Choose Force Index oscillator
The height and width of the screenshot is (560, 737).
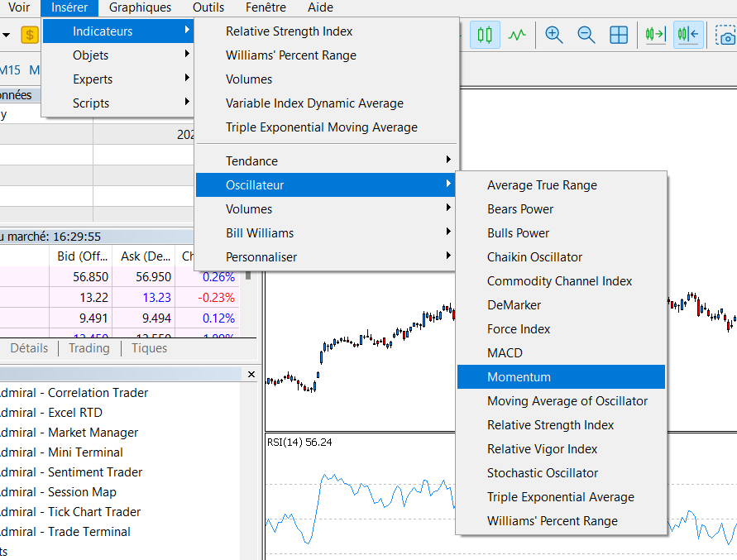(x=561, y=328)
